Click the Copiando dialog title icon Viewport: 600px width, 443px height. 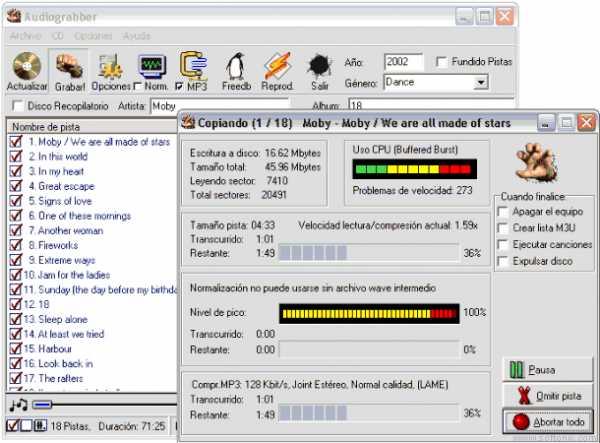coord(188,122)
